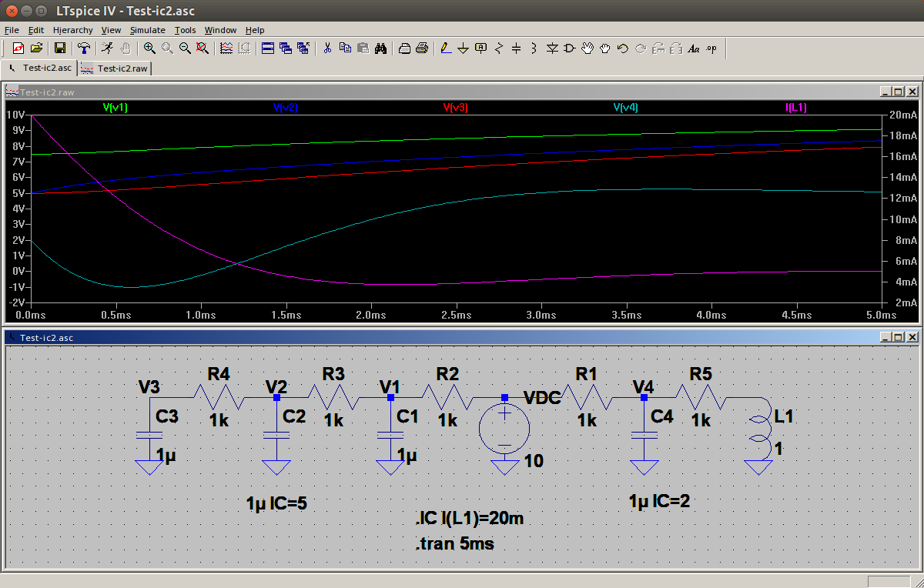Open the Control Panel hammer icon
The image size is (924, 588).
[84, 48]
